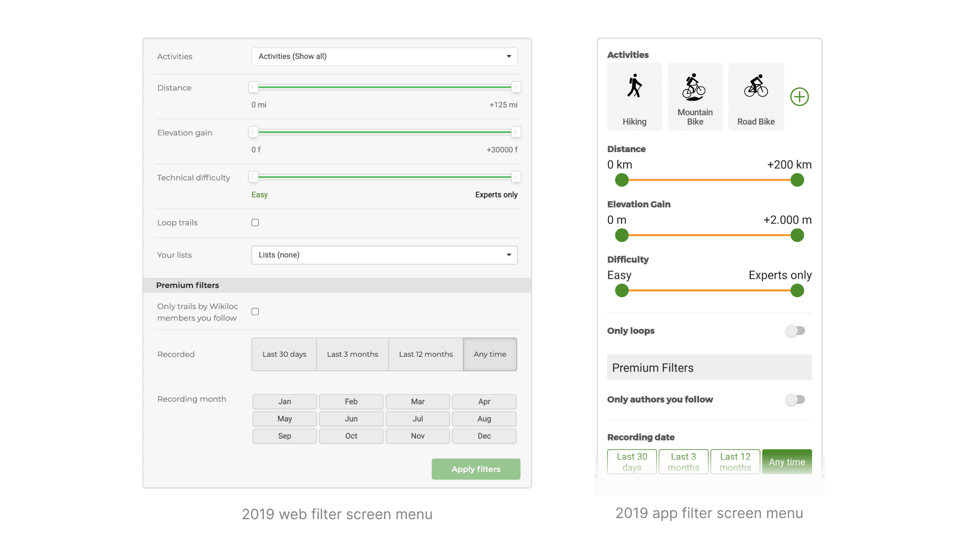This screenshot has height=558, width=980.
Task: Select the Mountain Bike activity icon
Action: click(x=695, y=96)
